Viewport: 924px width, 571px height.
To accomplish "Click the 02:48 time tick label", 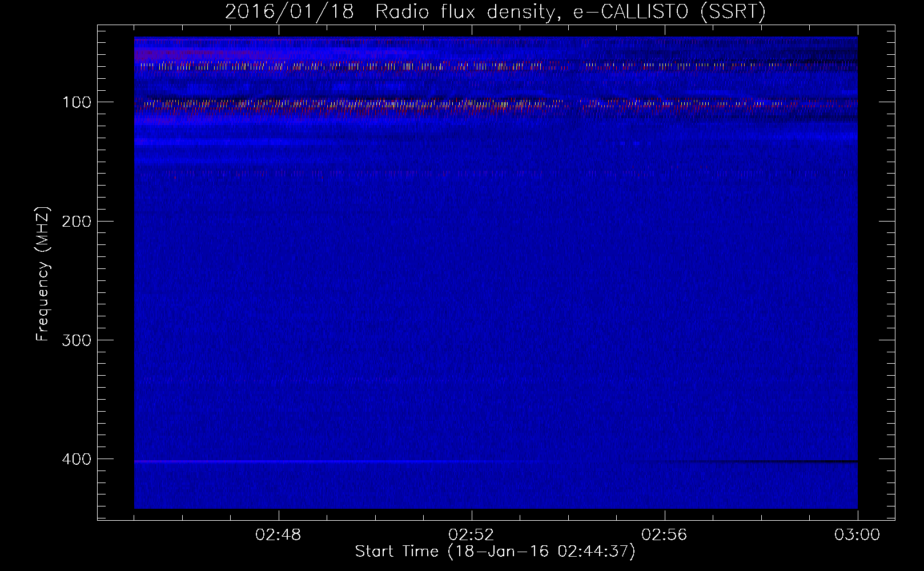I will [278, 535].
